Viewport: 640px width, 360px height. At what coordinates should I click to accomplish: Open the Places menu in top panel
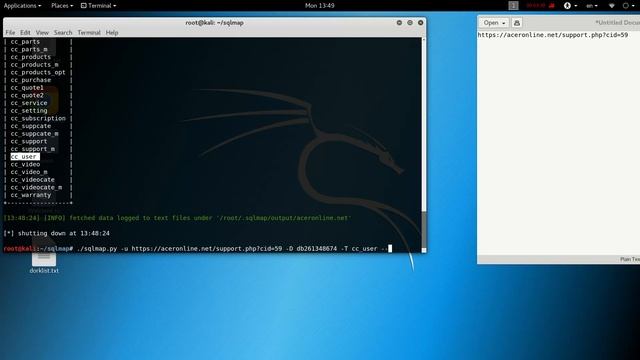(x=62, y=6)
